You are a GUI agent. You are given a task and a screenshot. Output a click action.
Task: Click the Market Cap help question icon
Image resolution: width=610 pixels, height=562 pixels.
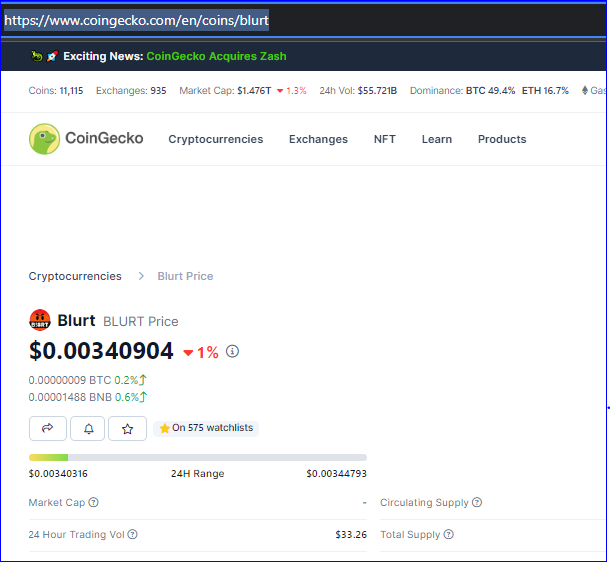click(x=93, y=502)
